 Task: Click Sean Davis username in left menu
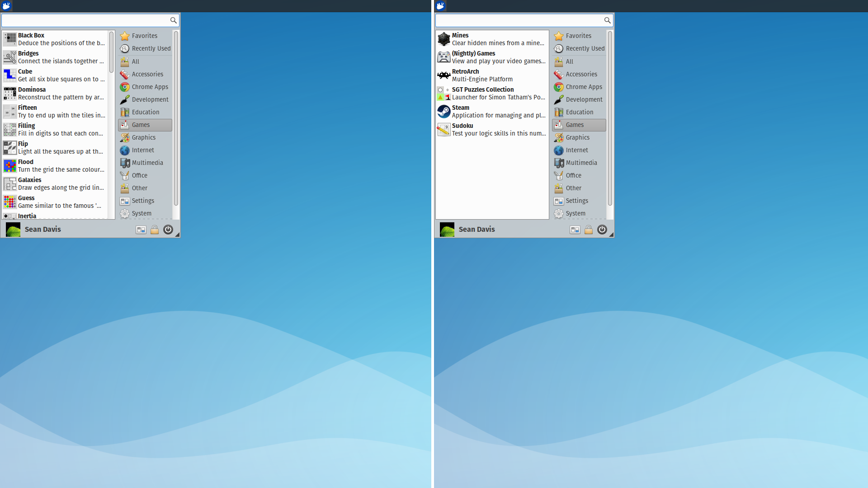click(x=42, y=230)
